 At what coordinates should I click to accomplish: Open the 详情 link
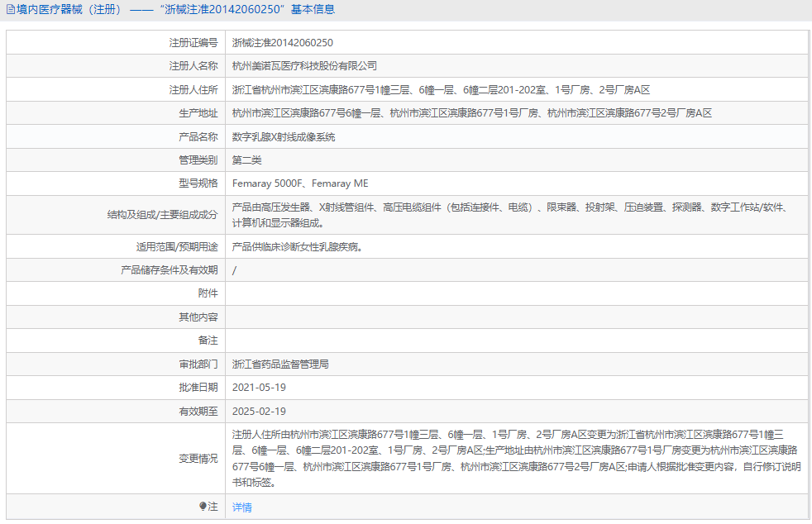click(240, 508)
